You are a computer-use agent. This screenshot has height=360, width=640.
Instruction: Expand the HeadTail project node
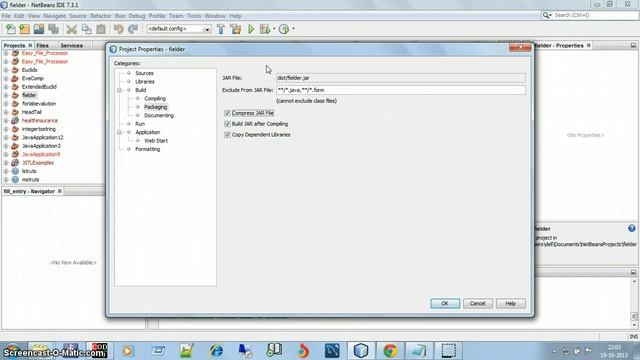pyautogui.click(x=6, y=112)
